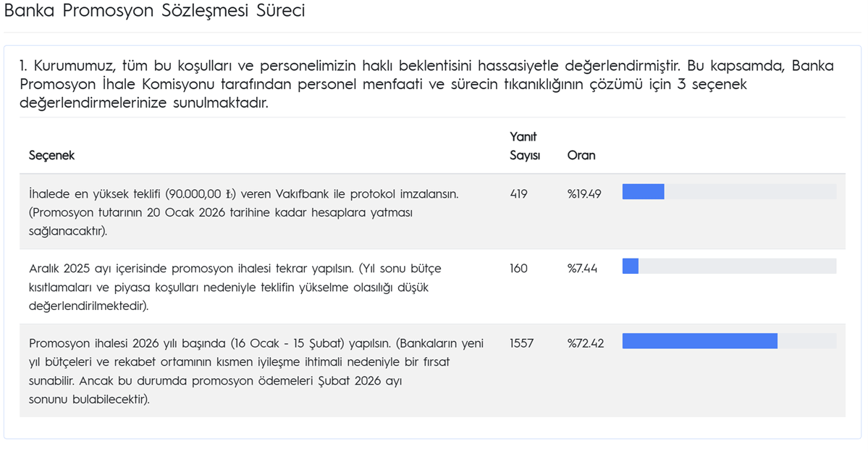Click the %72.42 percentage value
The width and height of the screenshot is (868, 452).
click(584, 343)
